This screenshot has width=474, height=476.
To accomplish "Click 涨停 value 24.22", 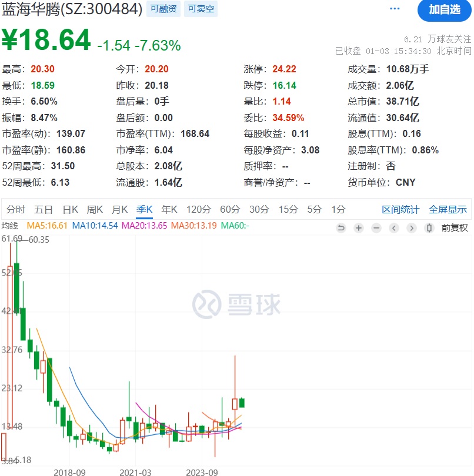I will (x=284, y=69).
